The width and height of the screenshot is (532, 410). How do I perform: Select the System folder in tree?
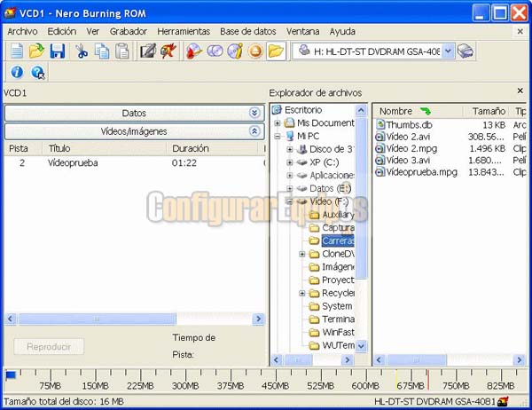coord(337,306)
